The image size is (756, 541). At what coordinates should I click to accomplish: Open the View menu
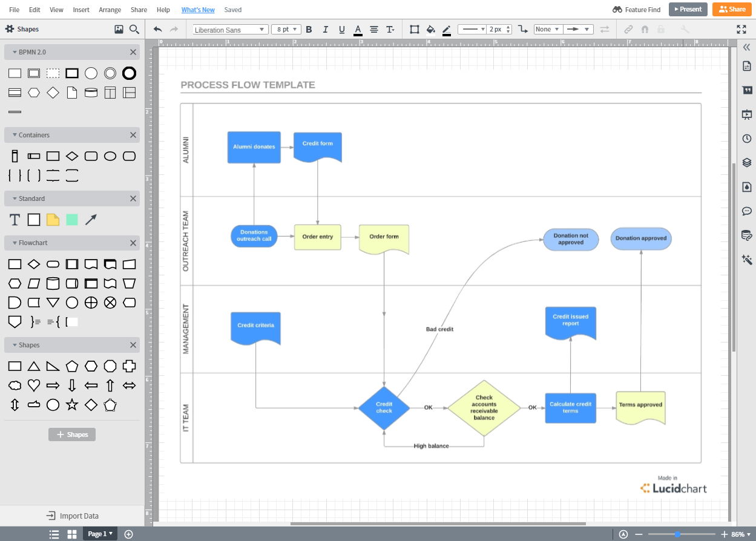(56, 10)
